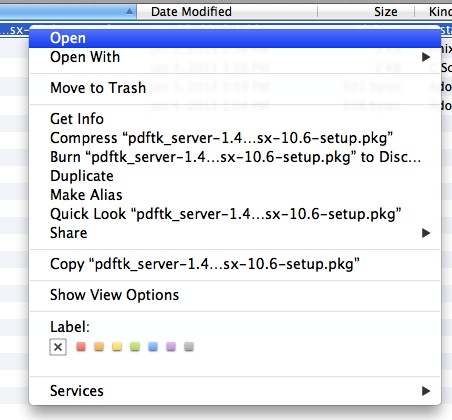Click Duplicate in the context menu

click(235, 176)
